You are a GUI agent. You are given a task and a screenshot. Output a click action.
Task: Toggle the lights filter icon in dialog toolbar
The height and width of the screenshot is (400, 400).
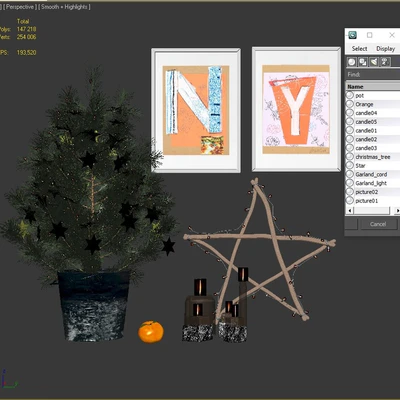coord(374,62)
